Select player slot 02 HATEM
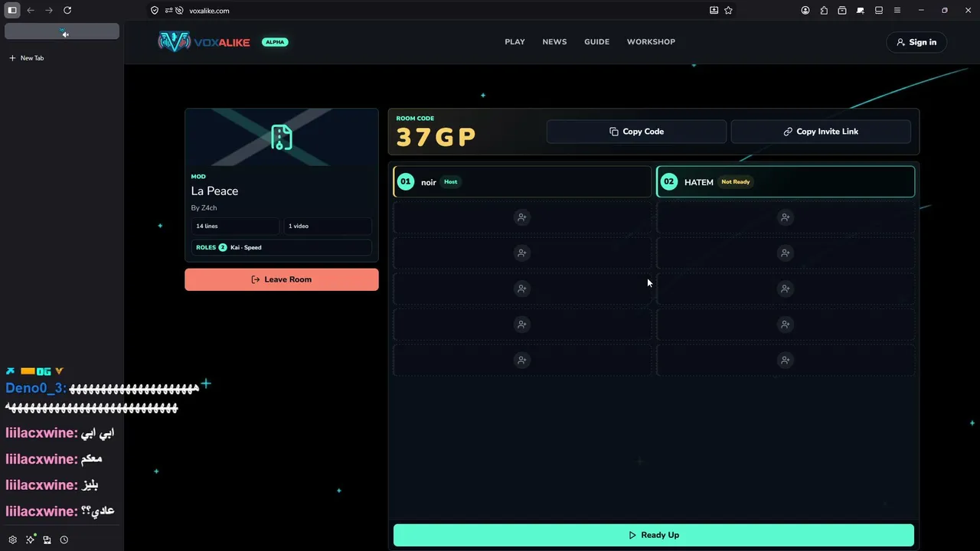The height and width of the screenshot is (551, 980). coord(786,182)
